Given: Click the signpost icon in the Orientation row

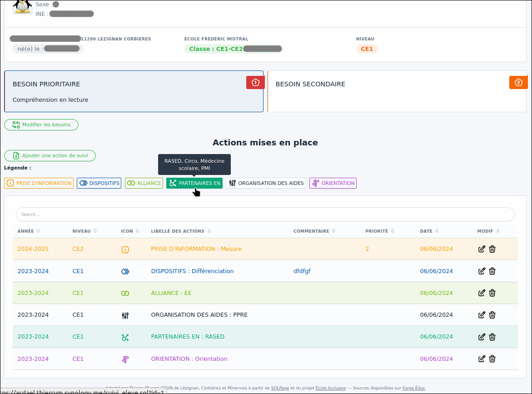Looking at the screenshot, I should coord(125,359).
